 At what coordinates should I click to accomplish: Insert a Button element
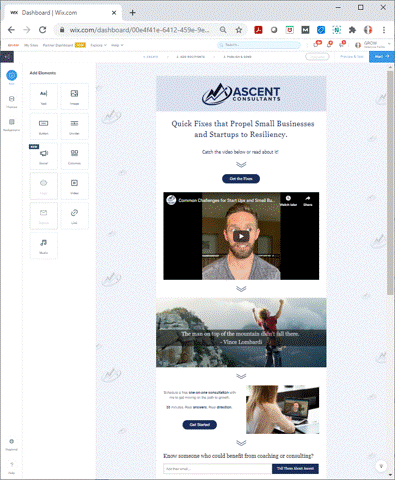coord(44,126)
